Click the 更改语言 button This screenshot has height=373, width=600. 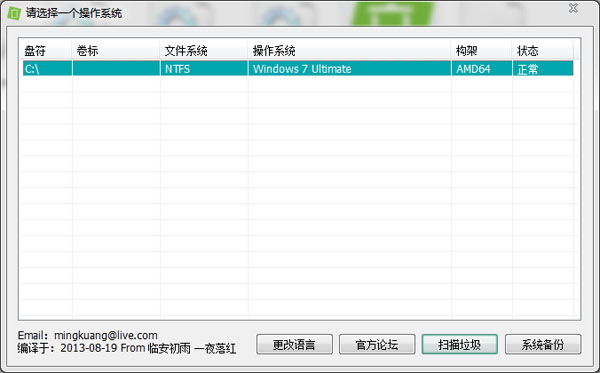(294, 345)
